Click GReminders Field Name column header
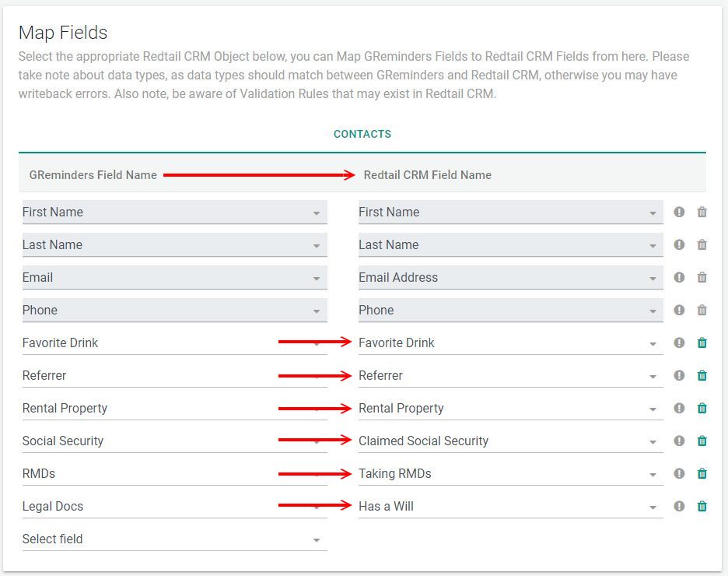The width and height of the screenshot is (728, 576). click(x=93, y=175)
